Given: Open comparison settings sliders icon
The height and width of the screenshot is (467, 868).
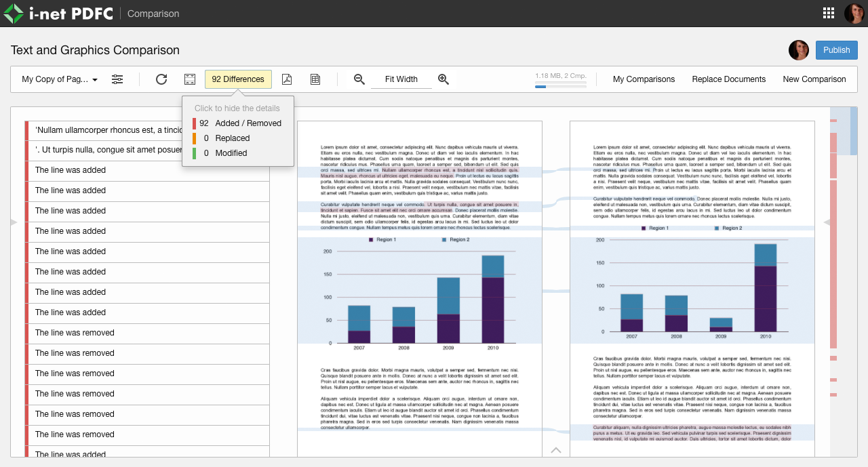Looking at the screenshot, I should [x=118, y=79].
